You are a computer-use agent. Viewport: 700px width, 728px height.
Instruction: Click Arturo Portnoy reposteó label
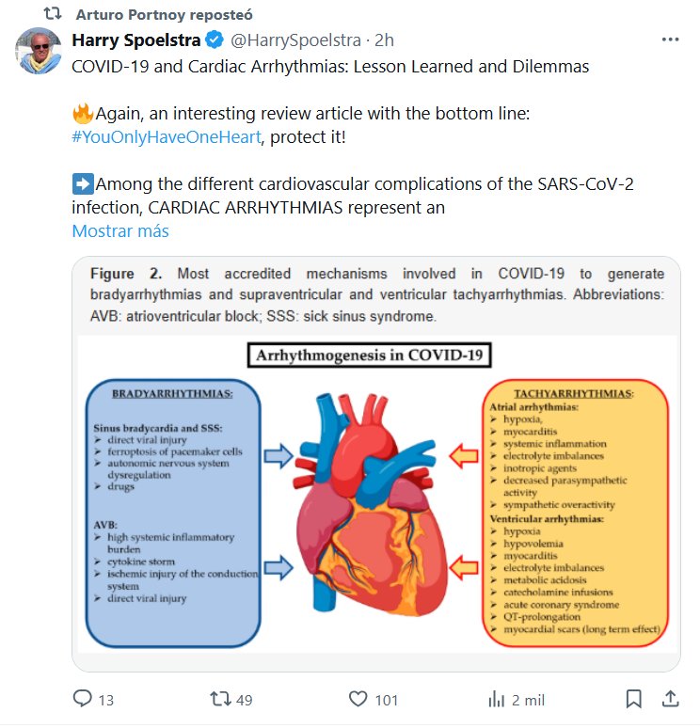164,15
